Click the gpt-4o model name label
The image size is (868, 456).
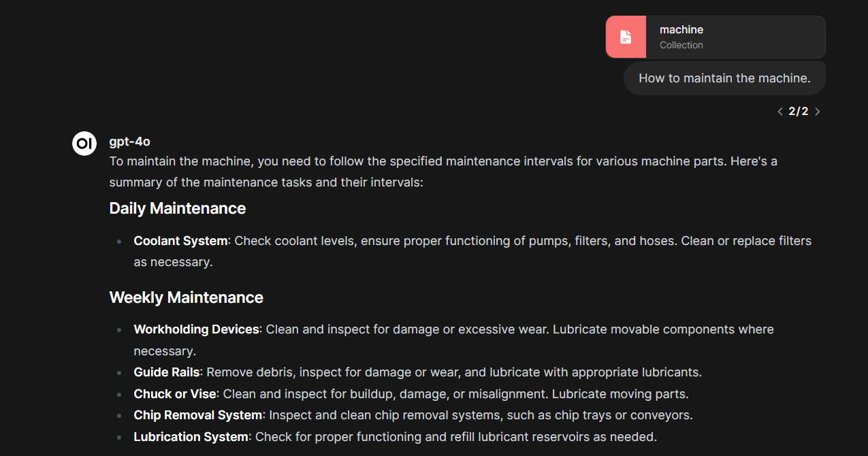(129, 141)
